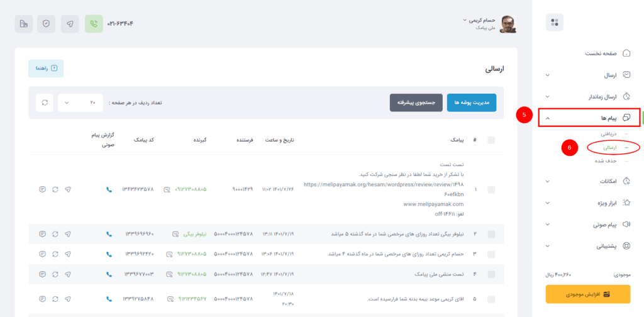
Task: Click the refresh icon beside rows-per-page selector
Action: [45, 103]
